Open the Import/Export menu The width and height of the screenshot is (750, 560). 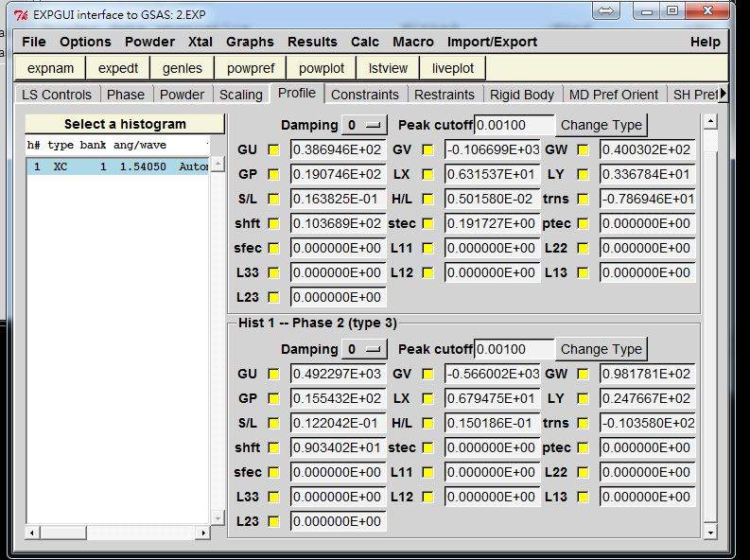pos(492,42)
